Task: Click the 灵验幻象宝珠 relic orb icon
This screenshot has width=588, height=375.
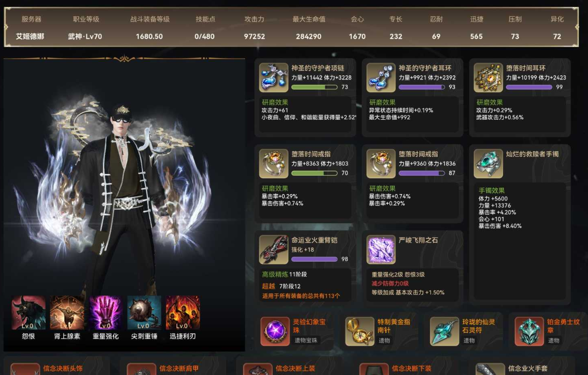Action: pos(275,331)
